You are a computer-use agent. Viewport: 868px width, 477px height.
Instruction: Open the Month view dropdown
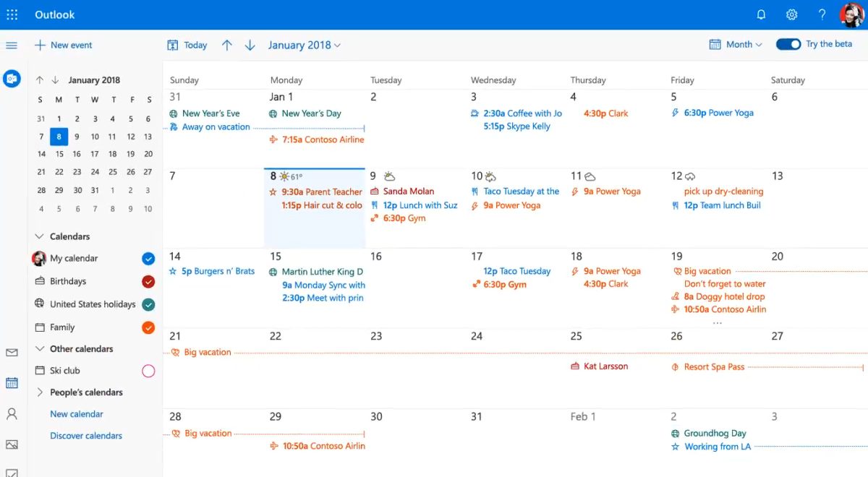coord(736,45)
